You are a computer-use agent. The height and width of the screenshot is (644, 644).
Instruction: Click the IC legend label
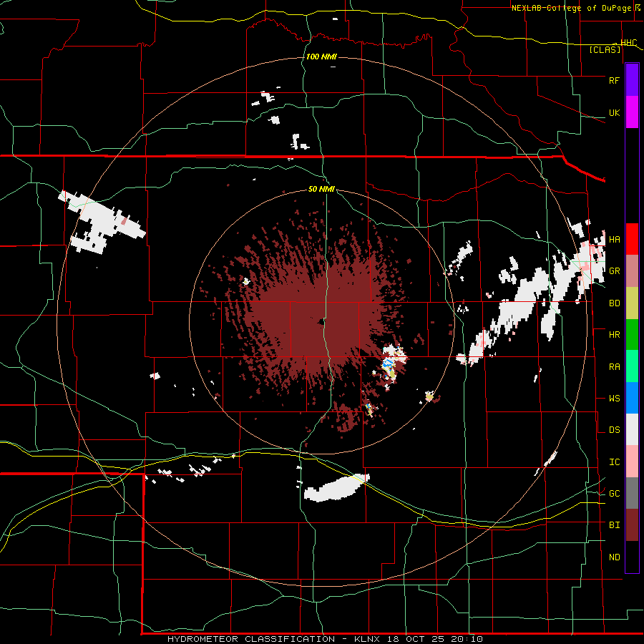click(x=614, y=462)
